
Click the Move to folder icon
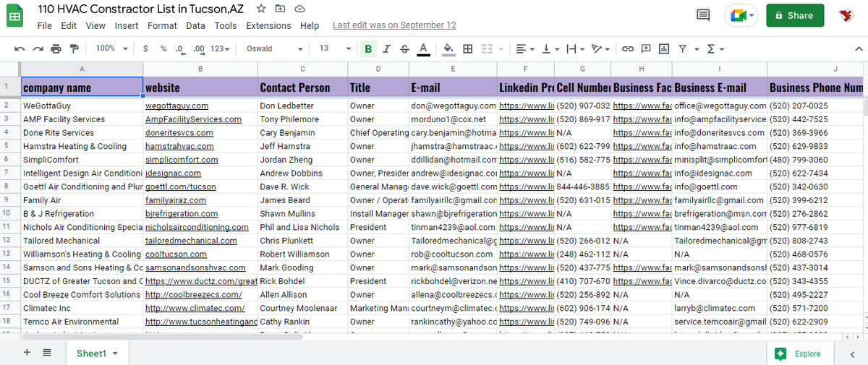280,9
